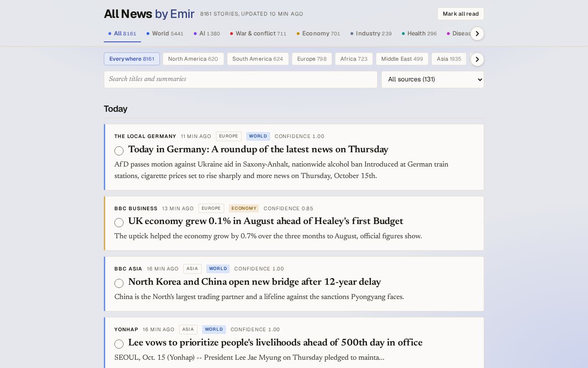Click the region filter right chevron arrow
The image size is (588, 368).
(x=477, y=59)
